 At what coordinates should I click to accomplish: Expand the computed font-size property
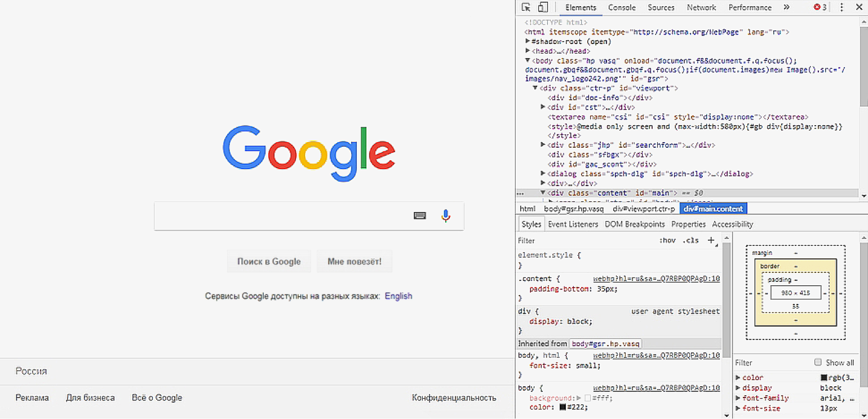pyautogui.click(x=738, y=408)
